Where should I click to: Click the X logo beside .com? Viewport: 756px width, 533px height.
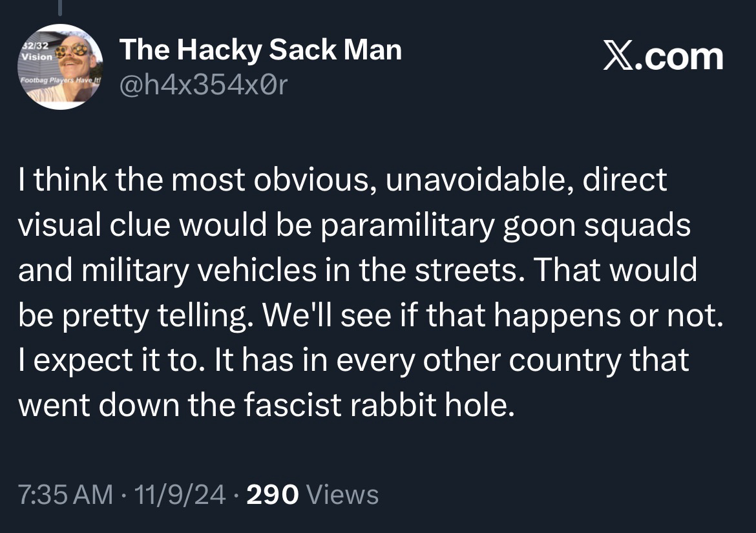pos(619,57)
